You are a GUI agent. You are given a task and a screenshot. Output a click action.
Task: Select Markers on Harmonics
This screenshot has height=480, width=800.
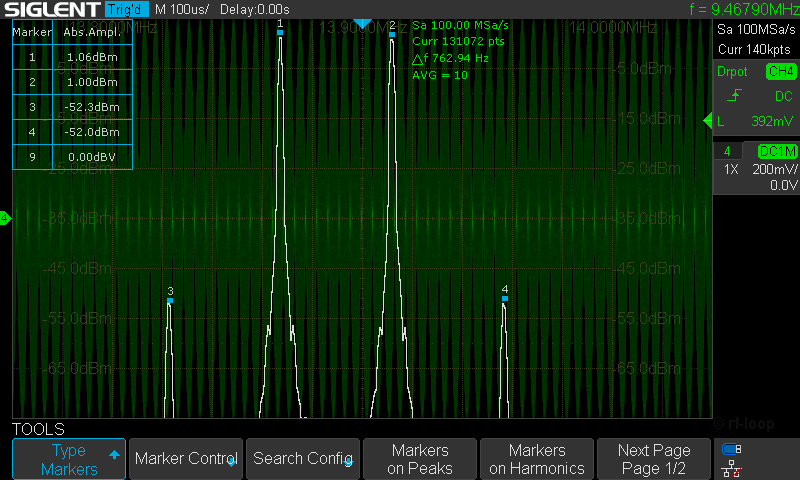(537, 459)
